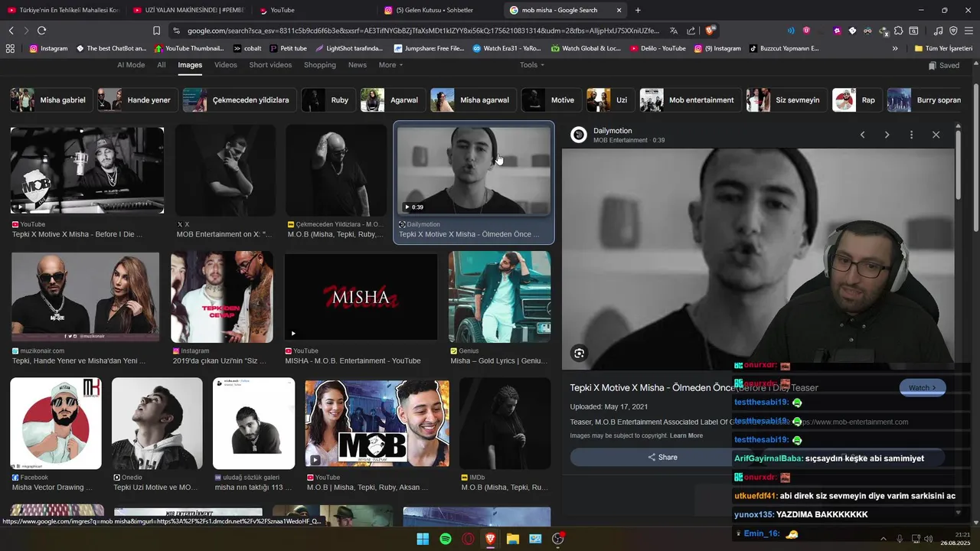980x551 pixels.
Task: Switch to the Short videos tab
Action: pyautogui.click(x=270, y=65)
